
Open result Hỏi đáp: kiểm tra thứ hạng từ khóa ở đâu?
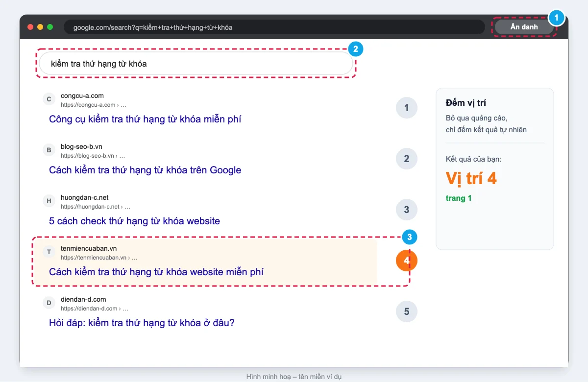pos(142,323)
